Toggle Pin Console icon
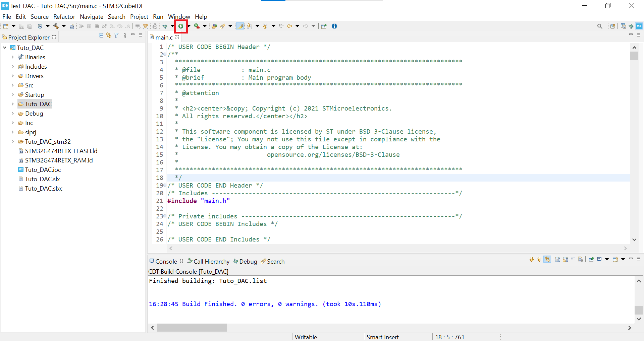 point(591,259)
